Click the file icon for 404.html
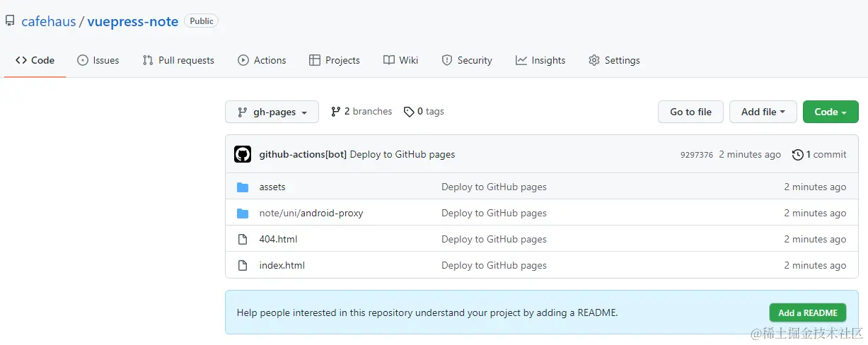 click(243, 240)
